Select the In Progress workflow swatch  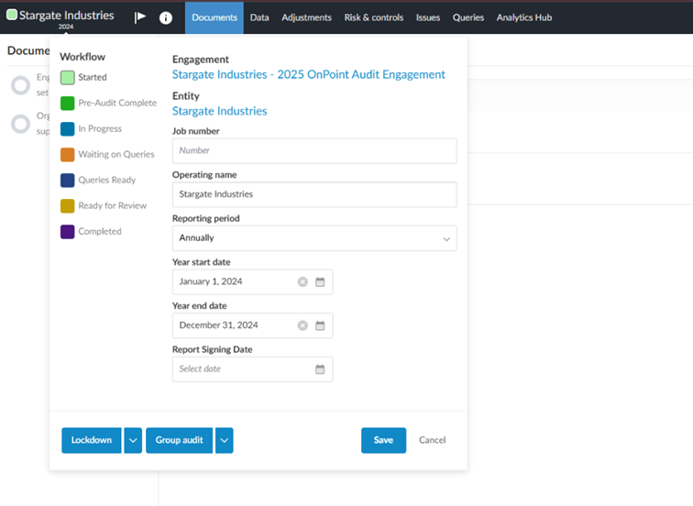tap(67, 129)
